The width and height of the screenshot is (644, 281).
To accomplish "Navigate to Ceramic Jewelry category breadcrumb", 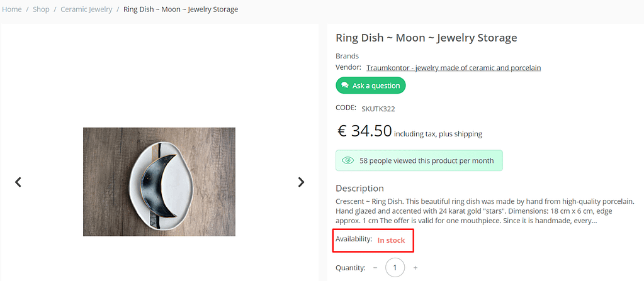I will coord(86,9).
